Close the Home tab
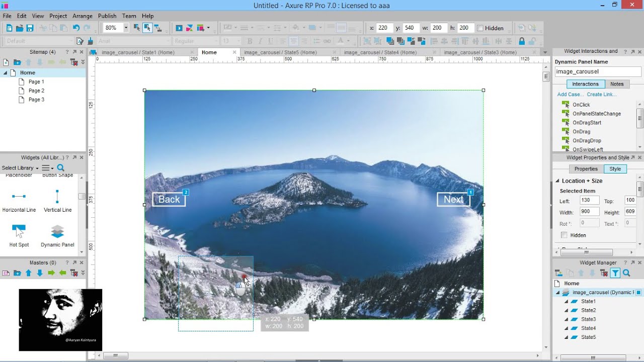This screenshot has width=644, height=362. pyautogui.click(x=234, y=52)
